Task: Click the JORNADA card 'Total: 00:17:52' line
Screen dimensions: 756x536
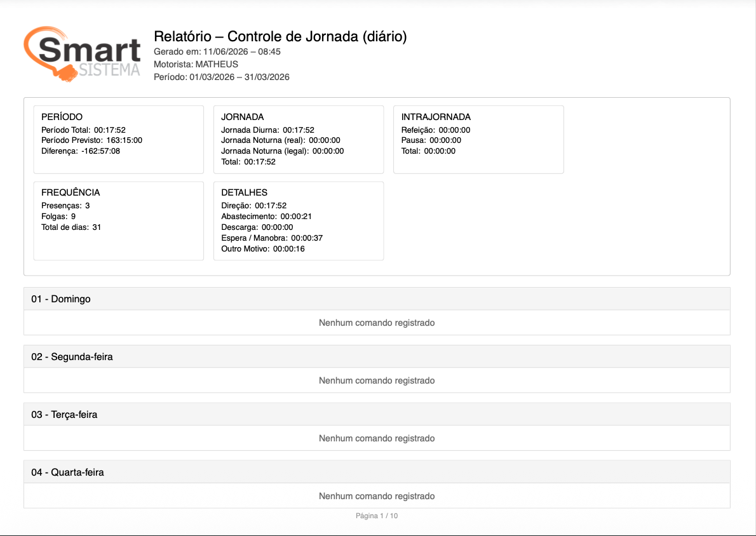Action: pos(248,162)
